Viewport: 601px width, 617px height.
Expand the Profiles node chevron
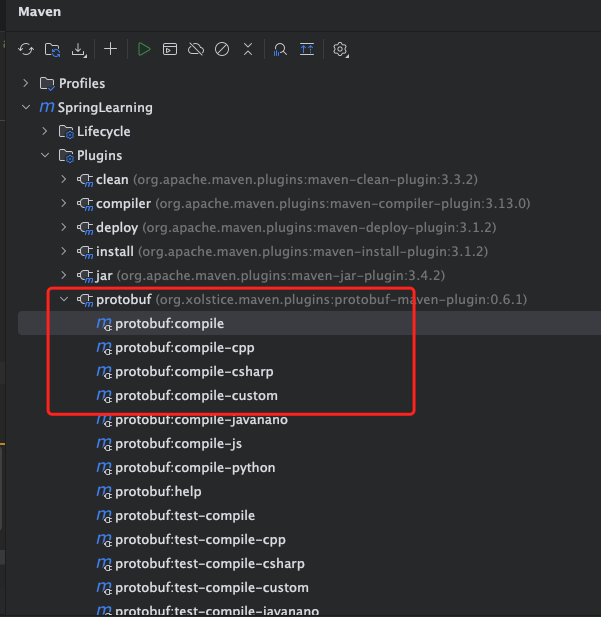pyautogui.click(x=26, y=83)
